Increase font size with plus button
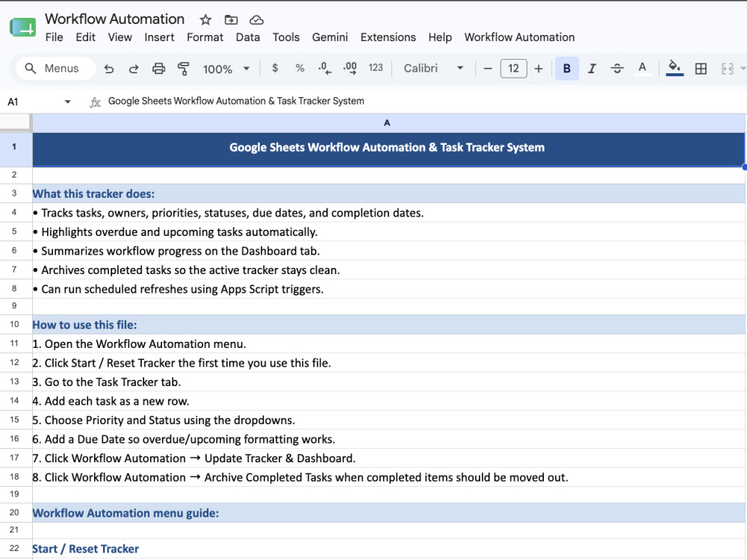Screen dimensions: 747x560 (539, 69)
